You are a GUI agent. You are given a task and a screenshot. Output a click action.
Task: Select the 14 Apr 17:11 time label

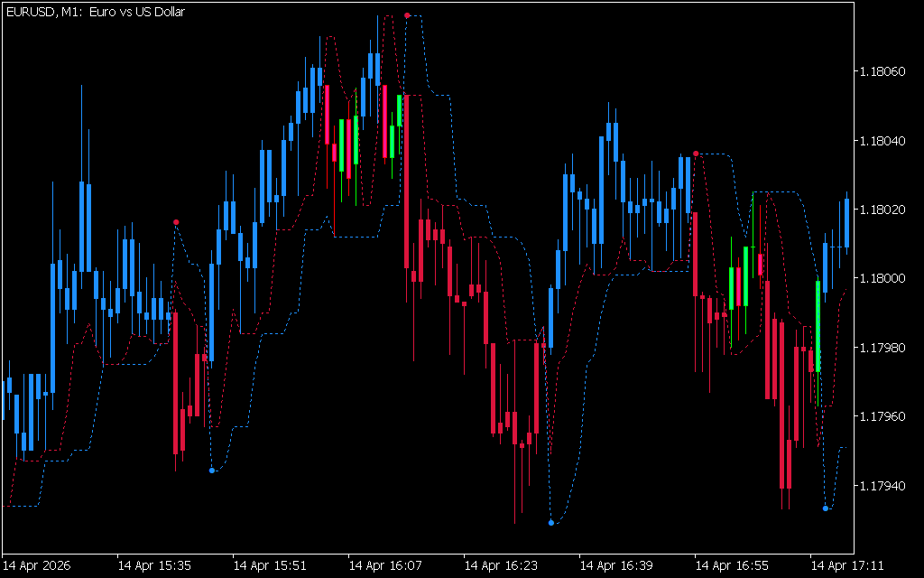coord(847,566)
